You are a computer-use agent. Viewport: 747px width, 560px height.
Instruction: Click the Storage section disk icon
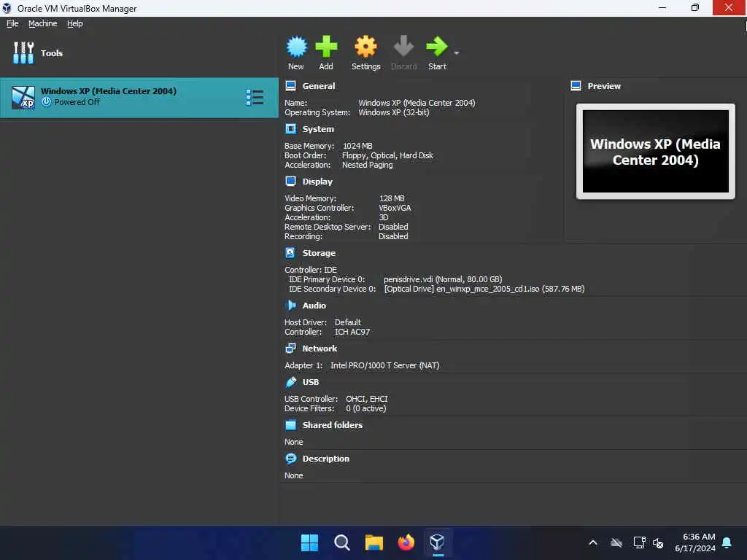coord(290,252)
